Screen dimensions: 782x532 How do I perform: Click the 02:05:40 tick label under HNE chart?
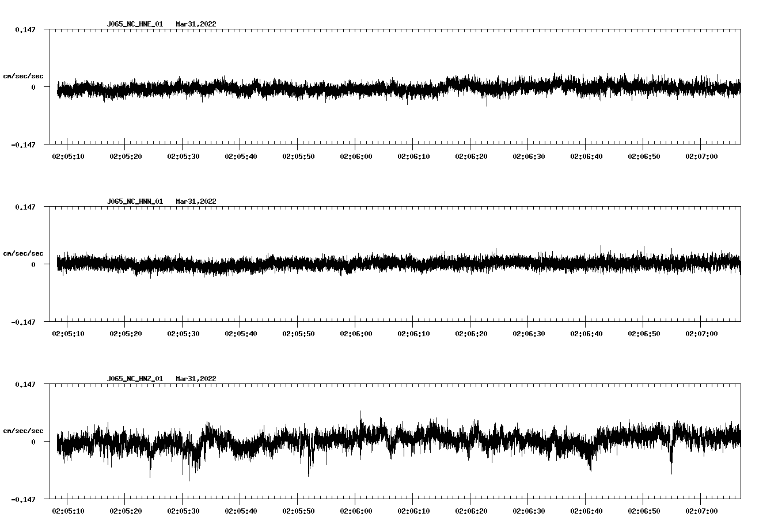point(241,157)
